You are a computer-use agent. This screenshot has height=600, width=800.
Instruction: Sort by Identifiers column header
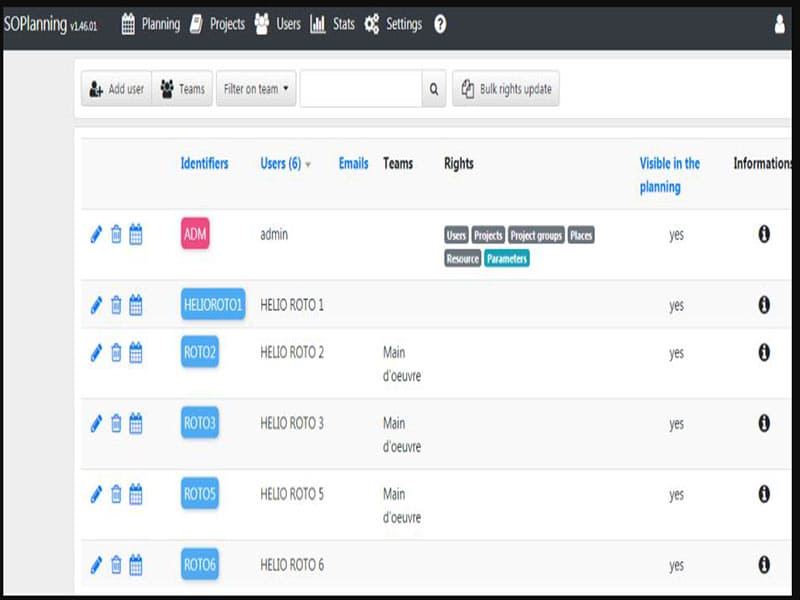204,164
